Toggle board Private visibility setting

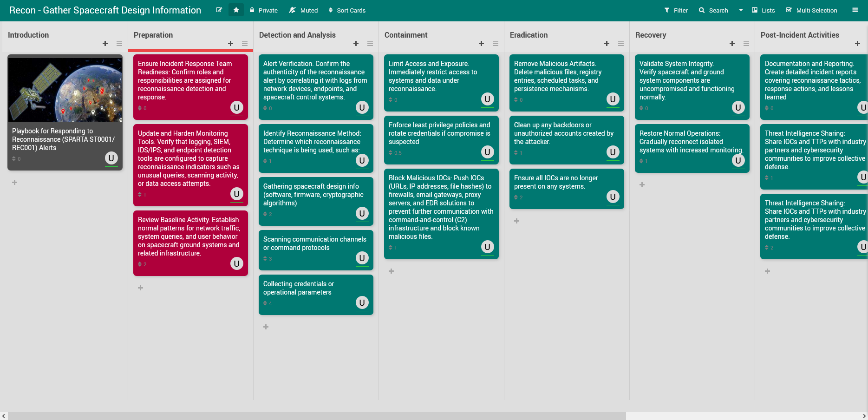tap(263, 10)
